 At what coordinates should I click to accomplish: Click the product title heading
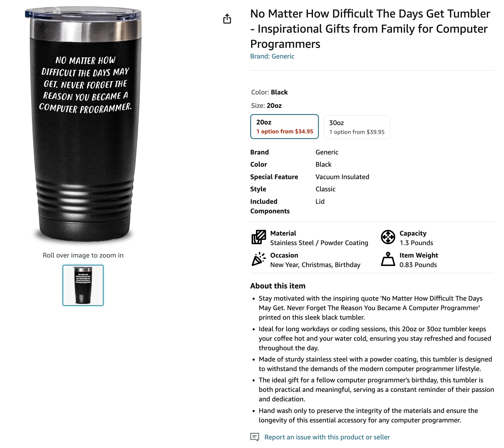pos(370,29)
